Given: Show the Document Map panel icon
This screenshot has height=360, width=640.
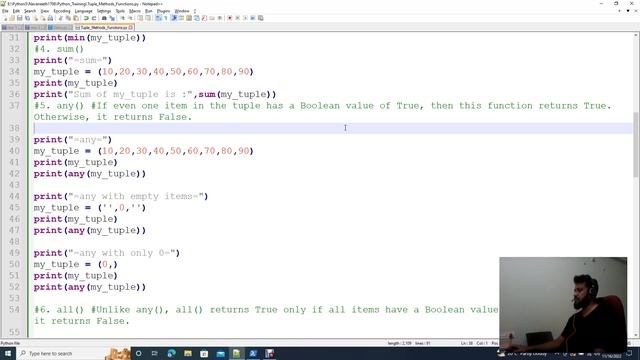Looking at the screenshot, I should point(189,18).
